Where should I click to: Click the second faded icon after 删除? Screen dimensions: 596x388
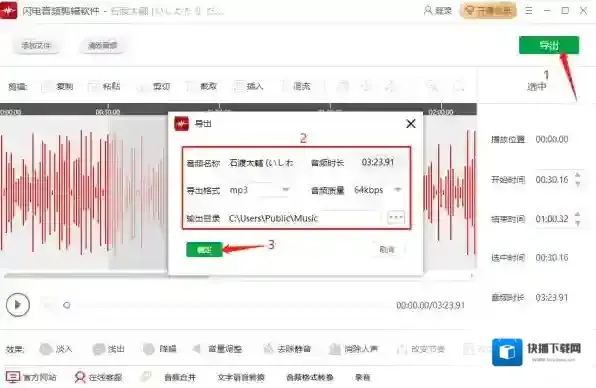click(x=366, y=87)
